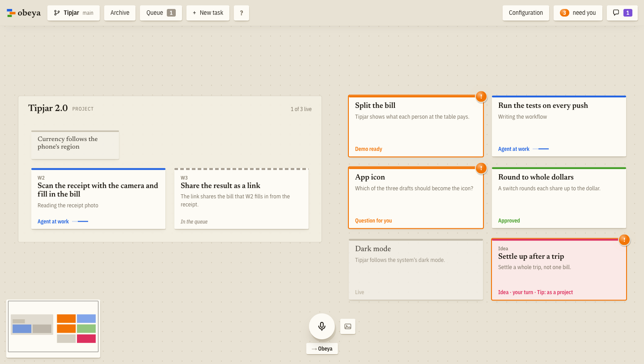Screen dimensions: 644x364
Task: Open the App icon question card
Action: click(416, 197)
